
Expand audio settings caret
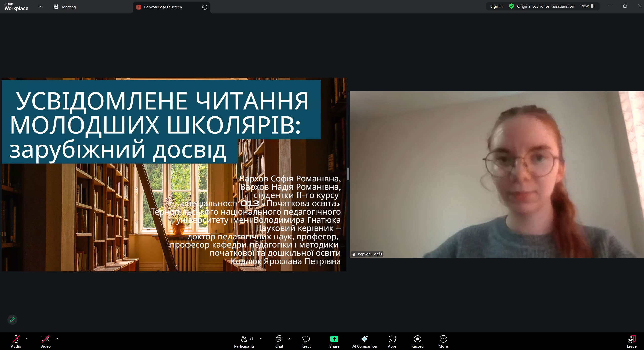click(26, 339)
